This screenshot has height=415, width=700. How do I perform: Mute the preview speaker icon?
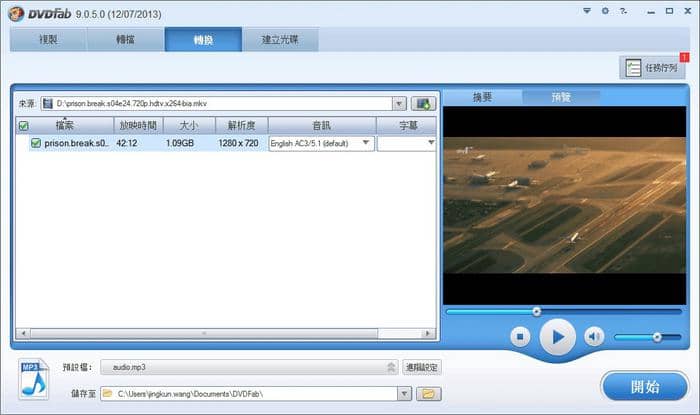point(594,336)
